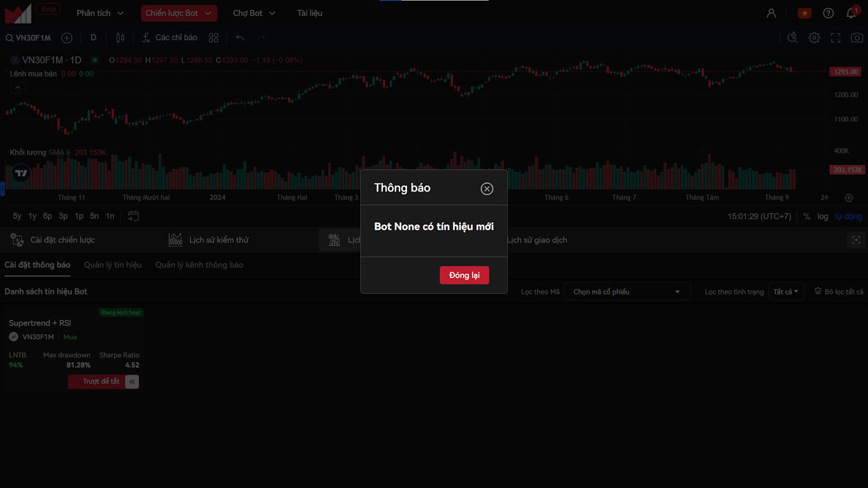Select the 6p date range
The width and height of the screenshot is (868, 488).
pyautogui.click(x=48, y=216)
